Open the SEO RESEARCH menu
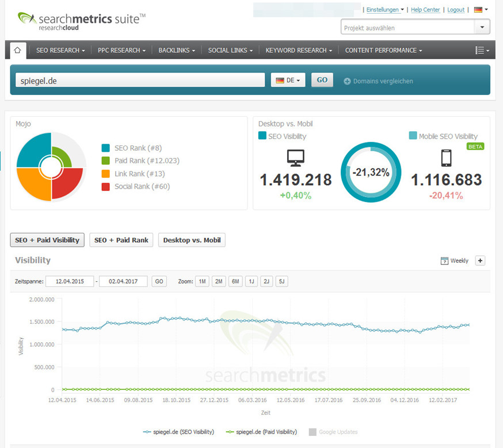The image size is (503, 448). (x=60, y=50)
